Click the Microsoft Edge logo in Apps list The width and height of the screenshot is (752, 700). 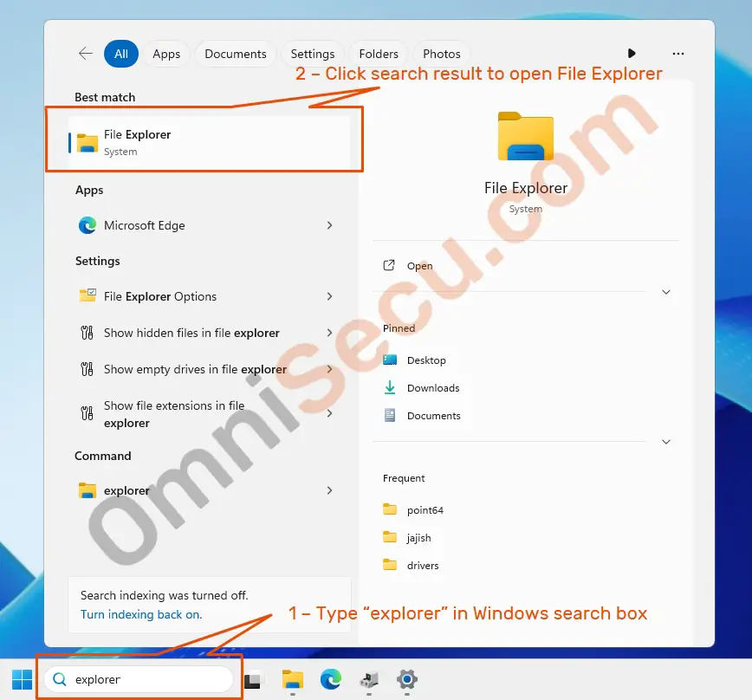(88, 225)
